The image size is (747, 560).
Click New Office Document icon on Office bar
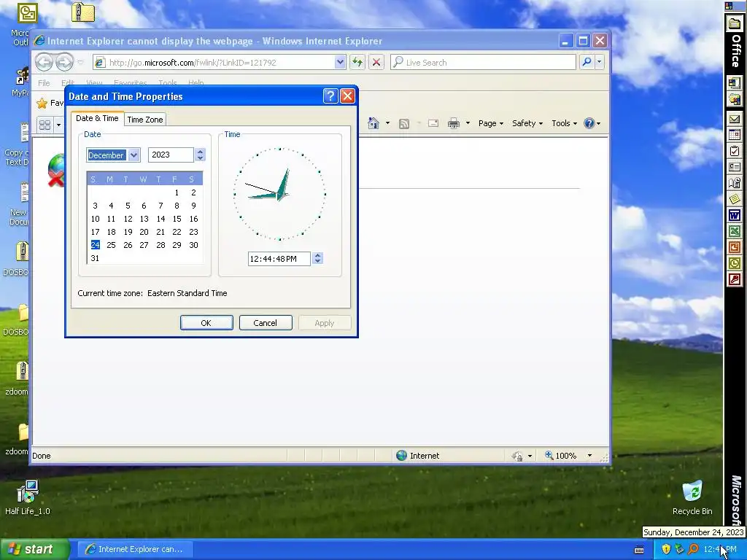pyautogui.click(x=735, y=83)
